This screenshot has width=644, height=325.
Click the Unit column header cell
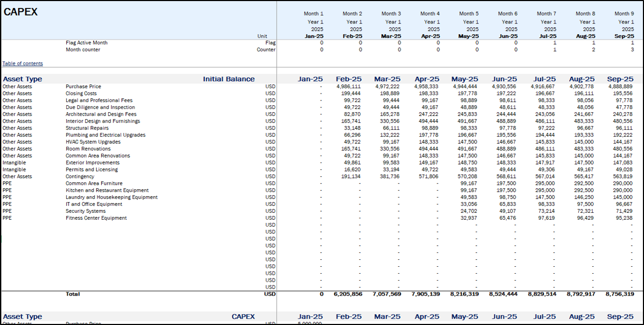pos(262,36)
